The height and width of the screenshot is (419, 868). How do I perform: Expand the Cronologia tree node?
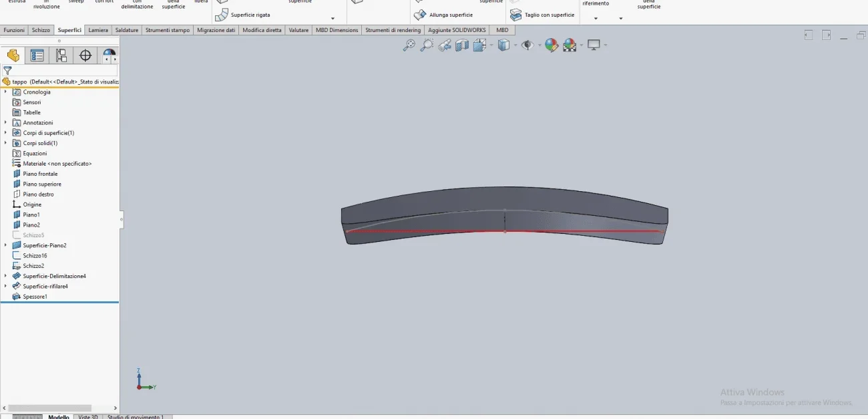click(5, 92)
